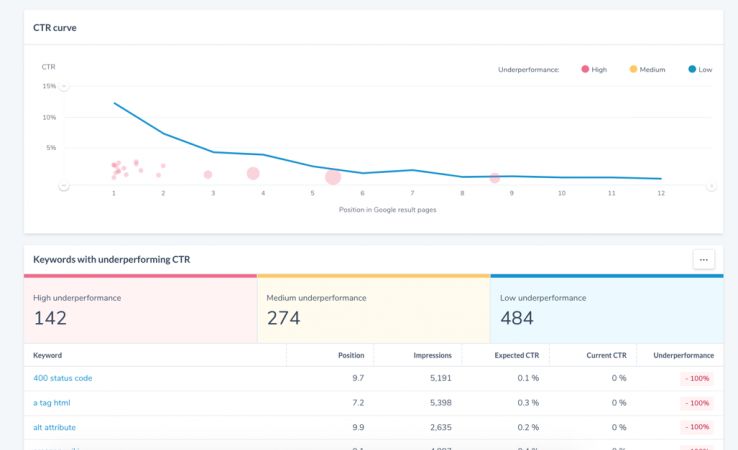The height and width of the screenshot is (450, 738).
Task: Click the chart handle at right axis end
Action: tap(711, 186)
